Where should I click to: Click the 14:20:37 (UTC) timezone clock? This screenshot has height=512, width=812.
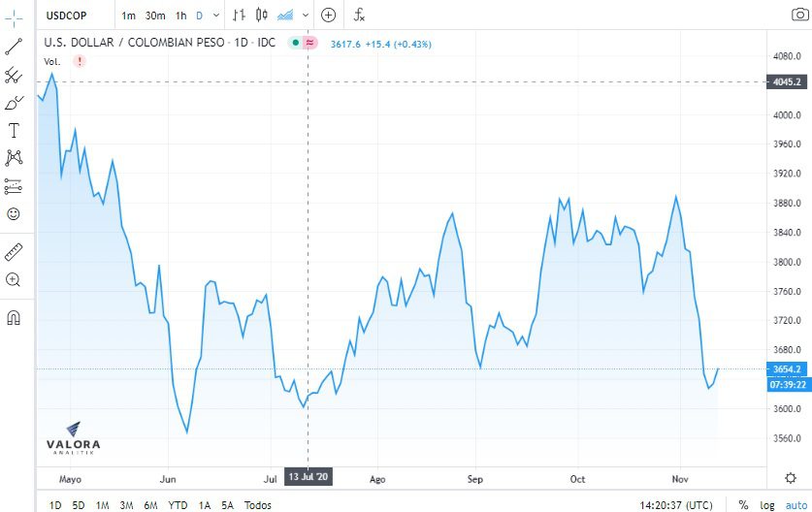[x=676, y=505]
